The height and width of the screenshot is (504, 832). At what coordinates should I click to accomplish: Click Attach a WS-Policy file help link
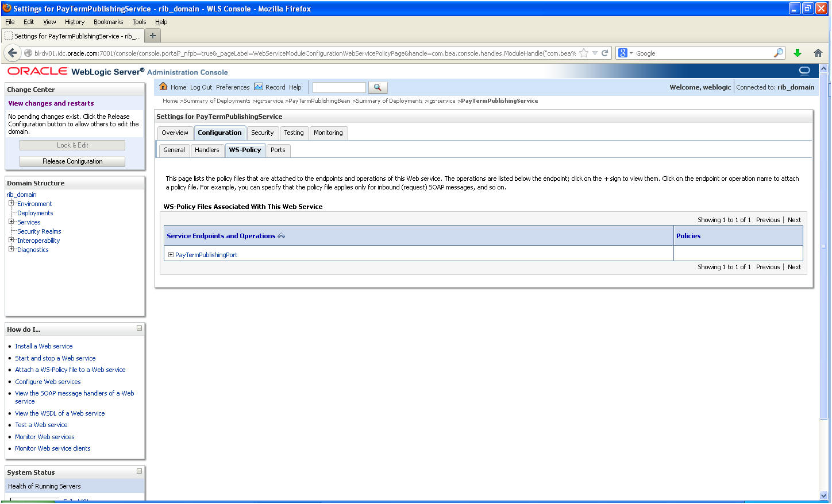coord(70,370)
